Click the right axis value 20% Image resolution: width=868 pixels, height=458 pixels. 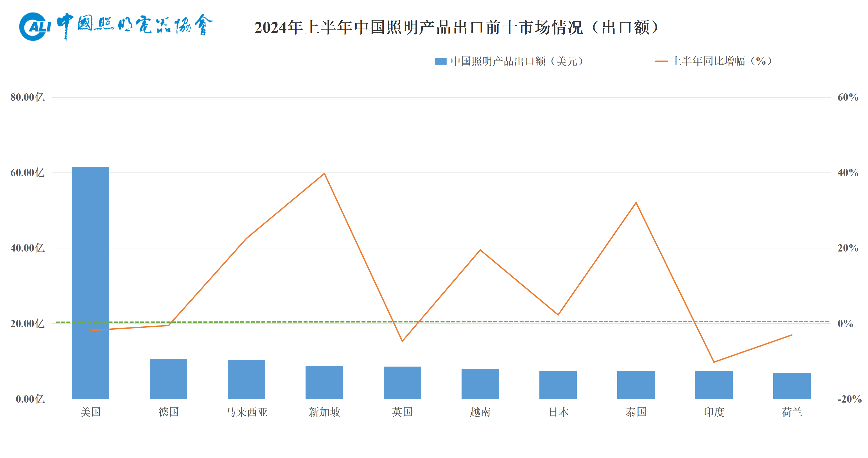tap(848, 248)
